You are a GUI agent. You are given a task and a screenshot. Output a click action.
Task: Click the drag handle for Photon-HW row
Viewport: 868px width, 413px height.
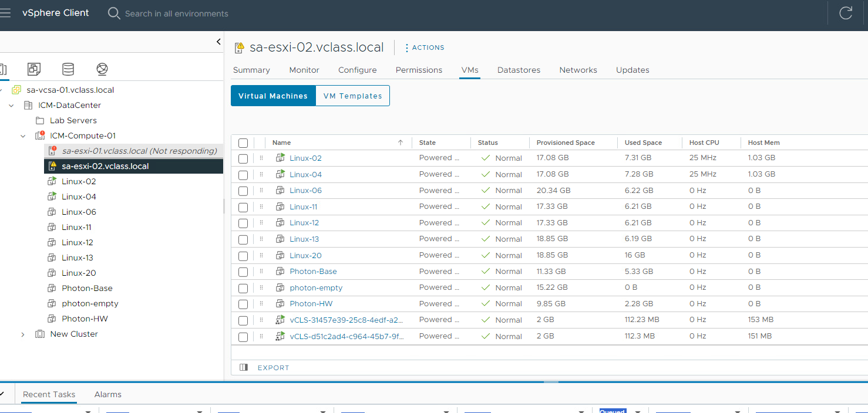click(x=261, y=303)
